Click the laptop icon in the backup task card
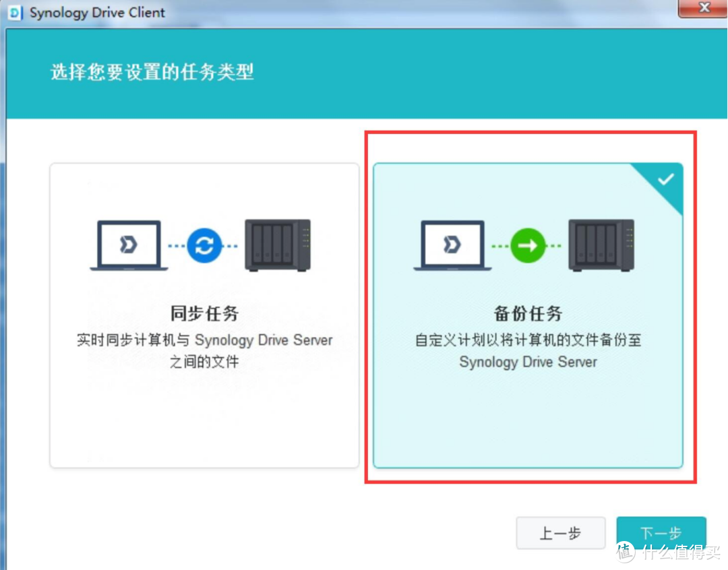Image resolution: width=728 pixels, height=570 pixels. click(x=453, y=245)
